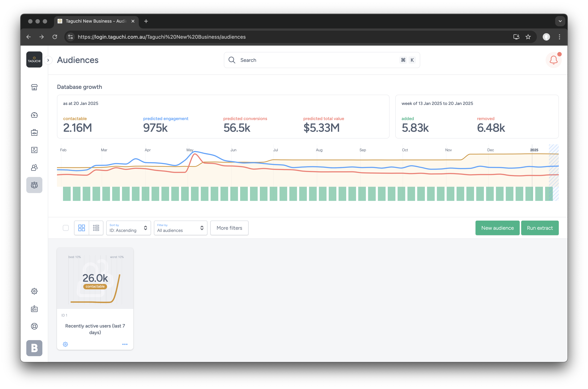Open the storefront icon in sidebar
The image size is (588, 389).
pyautogui.click(x=34, y=87)
